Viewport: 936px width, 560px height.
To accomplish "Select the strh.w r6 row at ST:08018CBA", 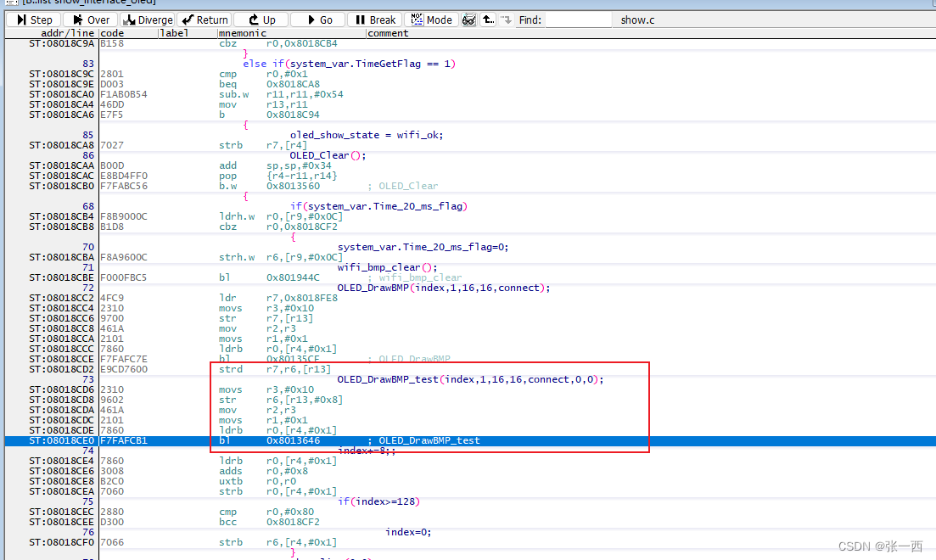I will pos(470,257).
